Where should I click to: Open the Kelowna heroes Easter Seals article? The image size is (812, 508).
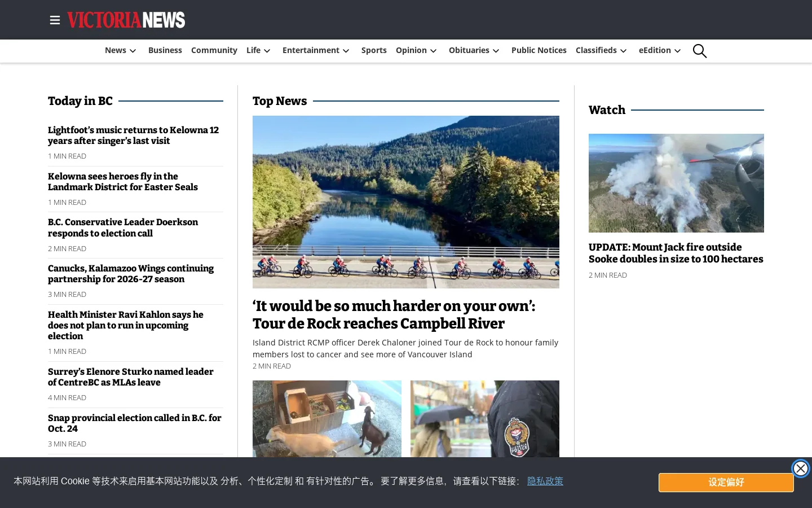coord(123,182)
